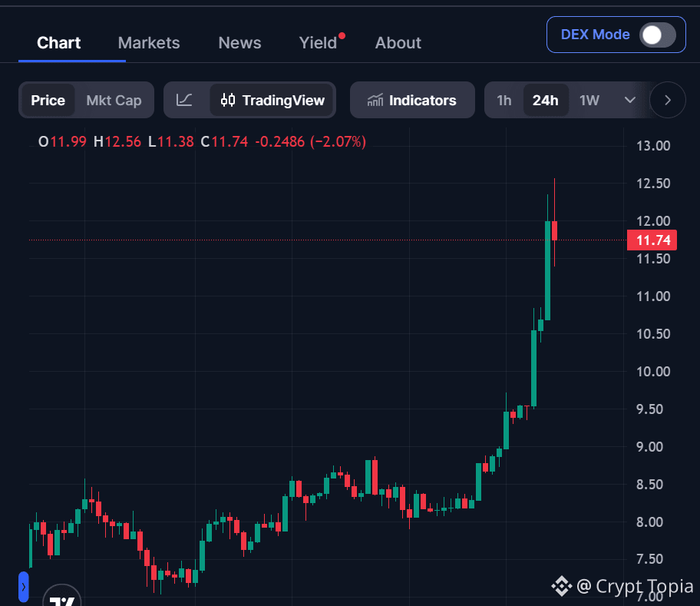700x606 pixels.
Task: Click the red 11.74 current price label
Action: pyautogui.click(x=652, y=240)
